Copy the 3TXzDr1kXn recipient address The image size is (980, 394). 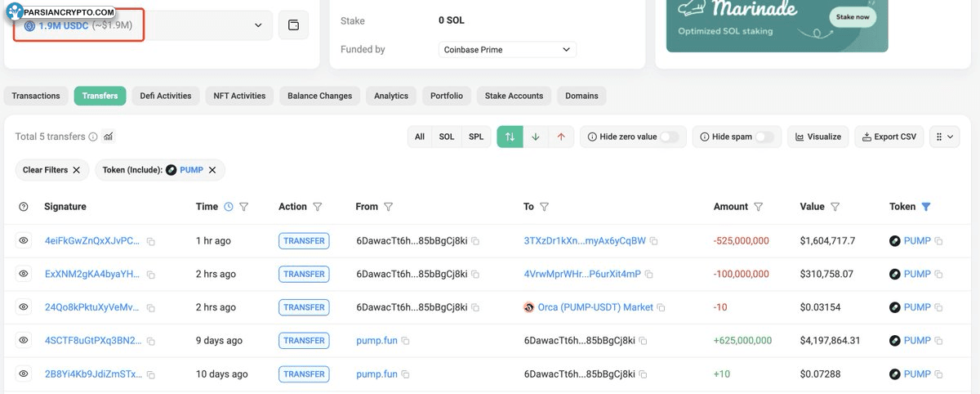pyautogui.click(x=654, y=241)
